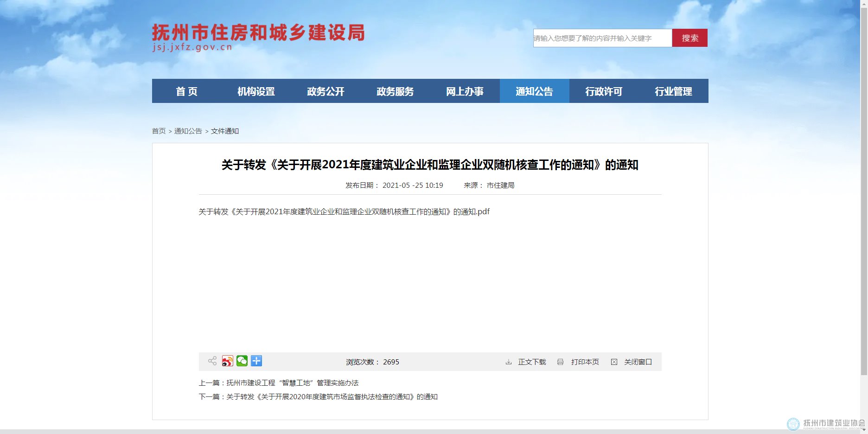868x434 pixels.
Task: Go to 通知公告 in the breadcrumb
Action: click(188, 131)
